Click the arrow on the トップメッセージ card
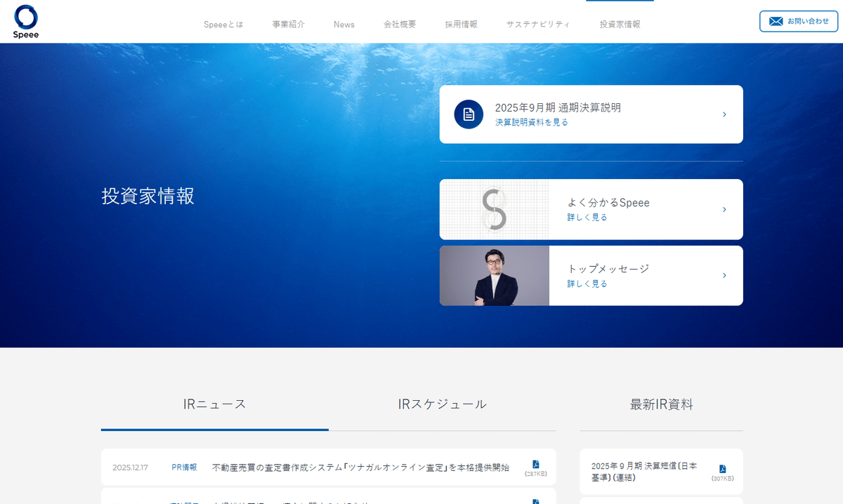Image resolution: width=843 pixels, height=504 pixels. pyautogui.click(x=724, y=275)
